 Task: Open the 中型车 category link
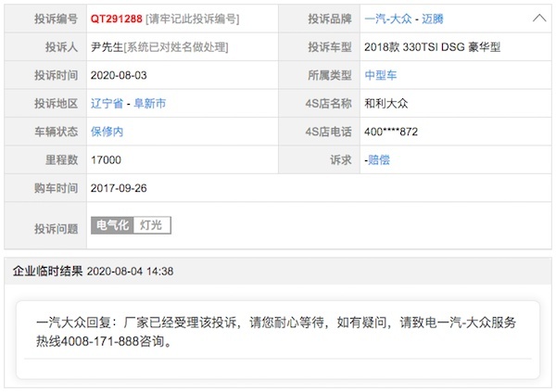pyautogui.click(x=381, y=75)
